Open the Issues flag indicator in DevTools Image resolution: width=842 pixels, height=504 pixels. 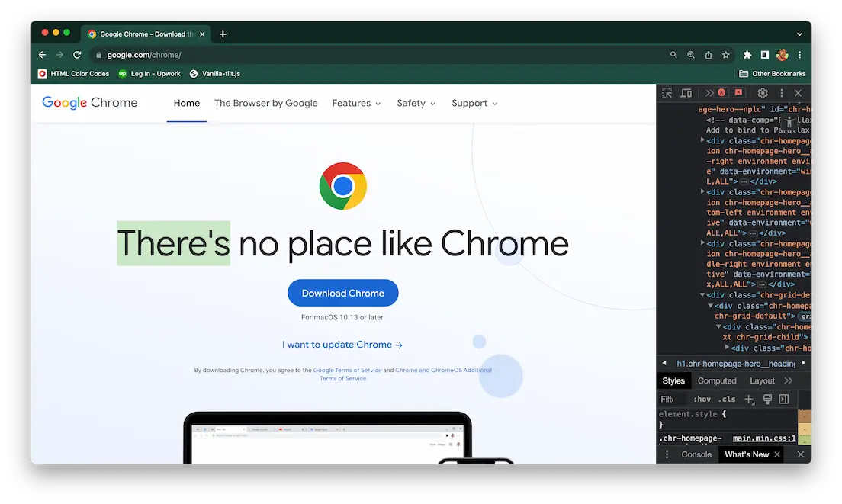tap(737, 93)
